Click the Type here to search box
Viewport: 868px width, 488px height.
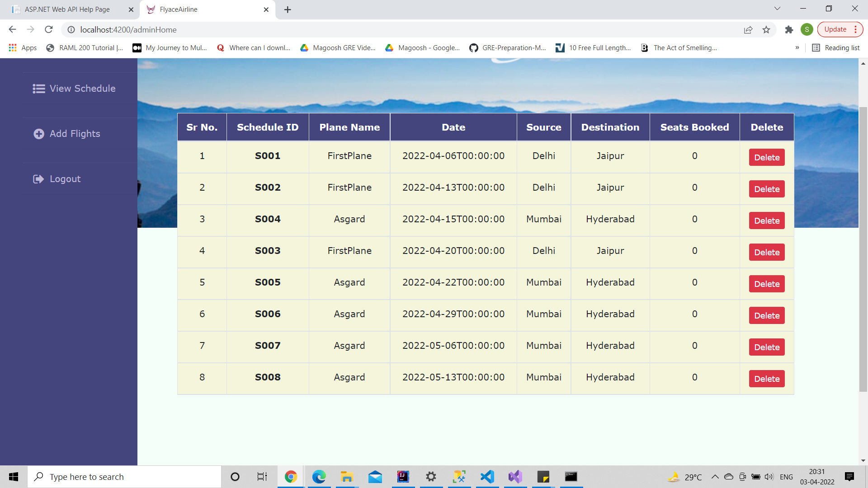[x=124, y=477]
